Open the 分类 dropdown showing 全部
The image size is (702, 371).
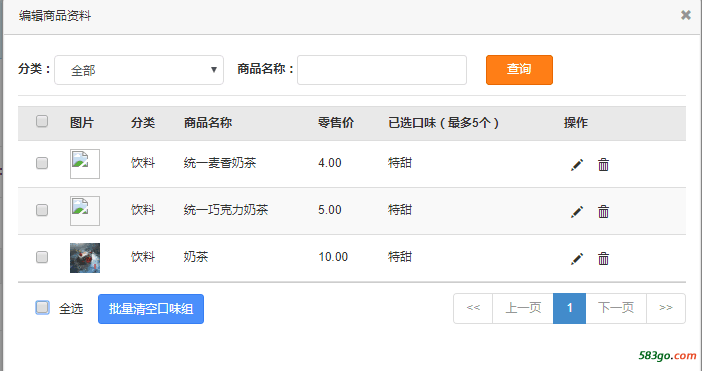(139, 70)
